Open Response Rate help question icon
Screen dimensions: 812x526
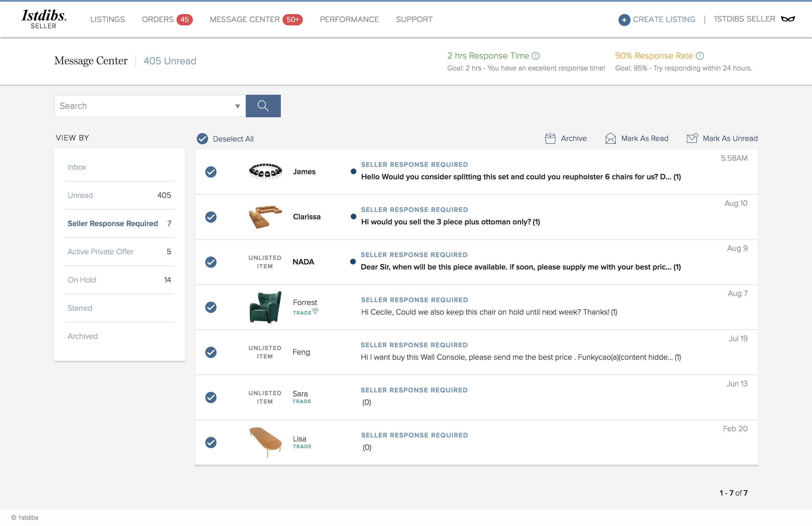coord(700,56)
